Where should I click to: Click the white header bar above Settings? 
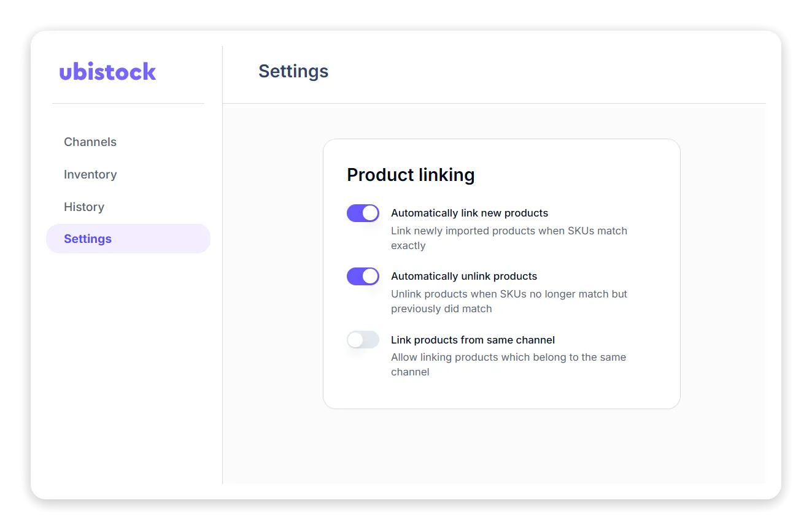pyautogui.click(x=552, y=71)
